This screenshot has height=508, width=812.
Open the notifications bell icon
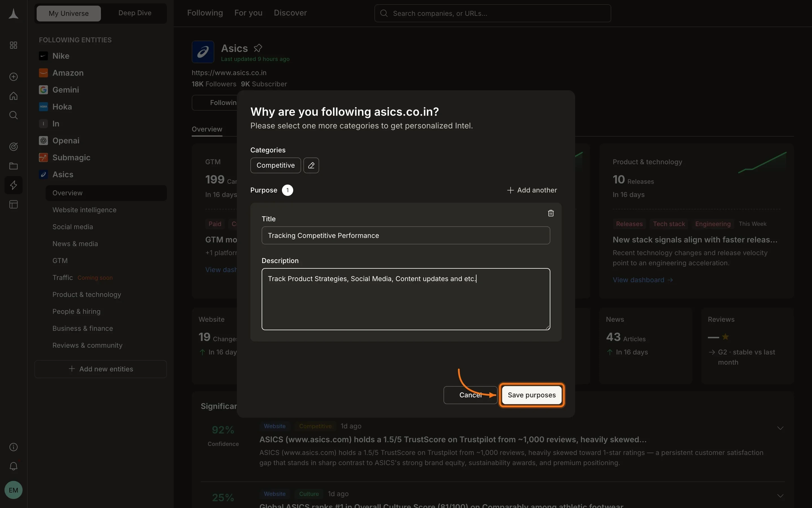click(x=14, y=466)
